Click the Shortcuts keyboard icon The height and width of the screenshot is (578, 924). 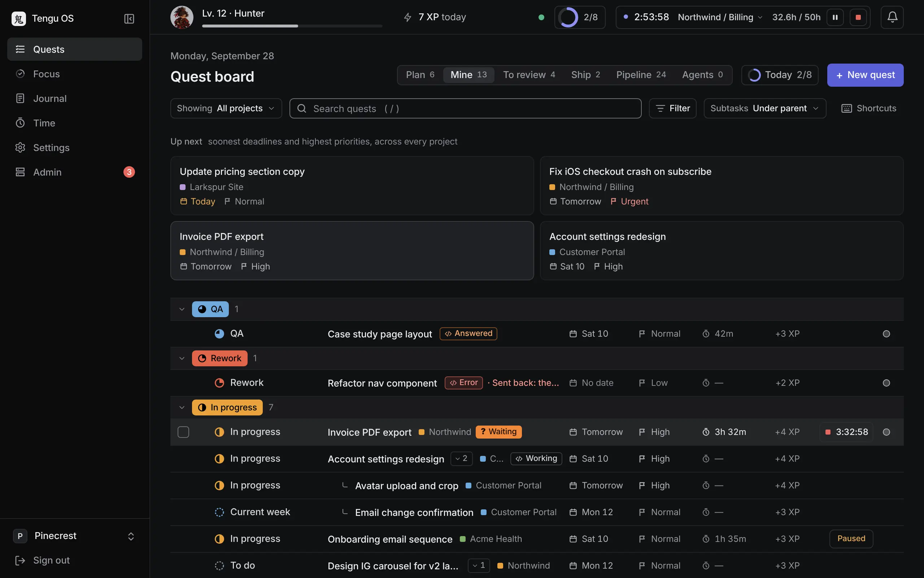[846, 109]
